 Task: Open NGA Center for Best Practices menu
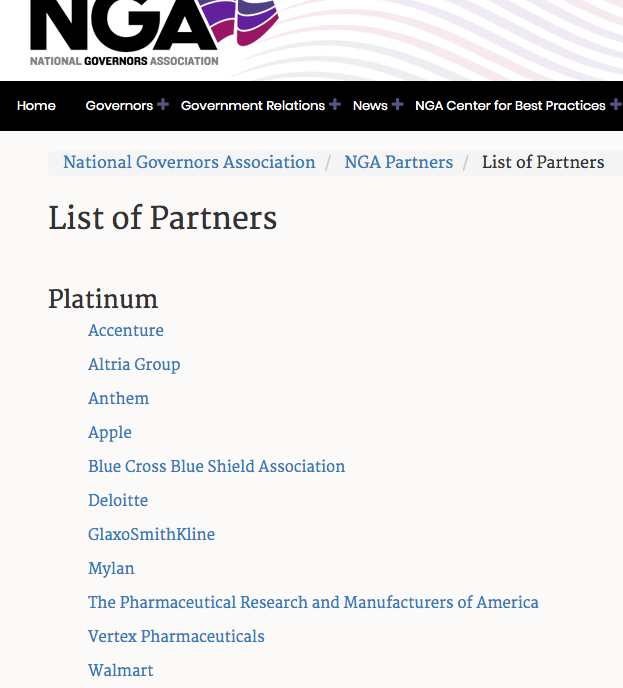click(510, 106)
